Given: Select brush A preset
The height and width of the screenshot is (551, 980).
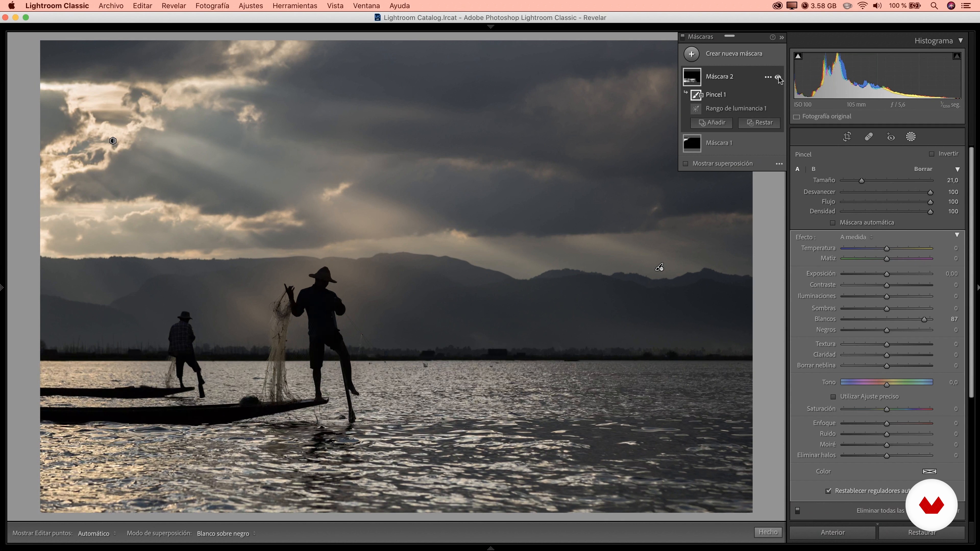Looking at the screenshot, I should (797, 169).
